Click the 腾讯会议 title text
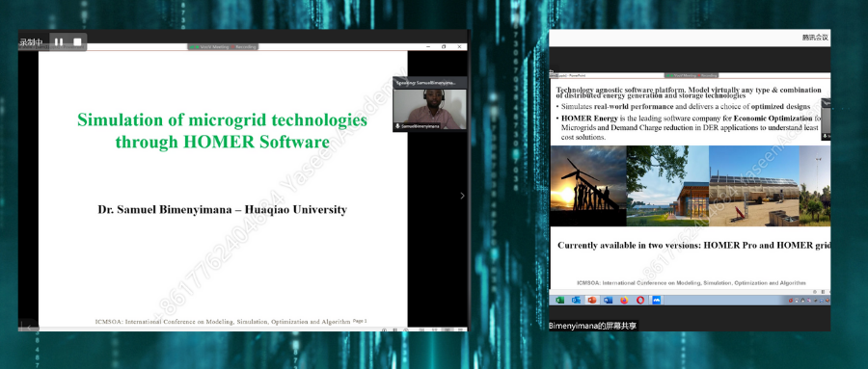Viewport: 868px width, 369px height. [x=815, y=38]
